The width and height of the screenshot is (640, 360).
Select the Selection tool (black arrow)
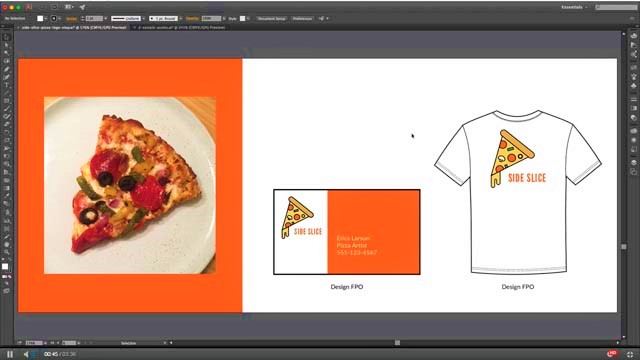click(x=6, y=37)
